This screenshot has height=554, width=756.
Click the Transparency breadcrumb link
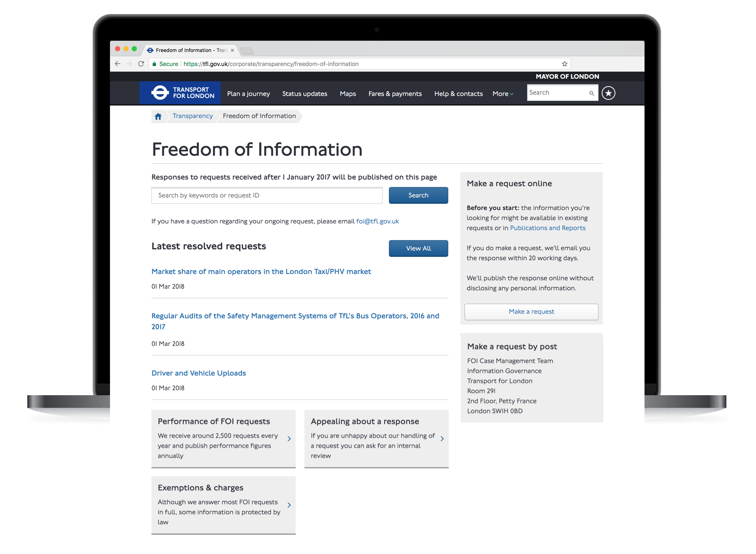point(193,116)
